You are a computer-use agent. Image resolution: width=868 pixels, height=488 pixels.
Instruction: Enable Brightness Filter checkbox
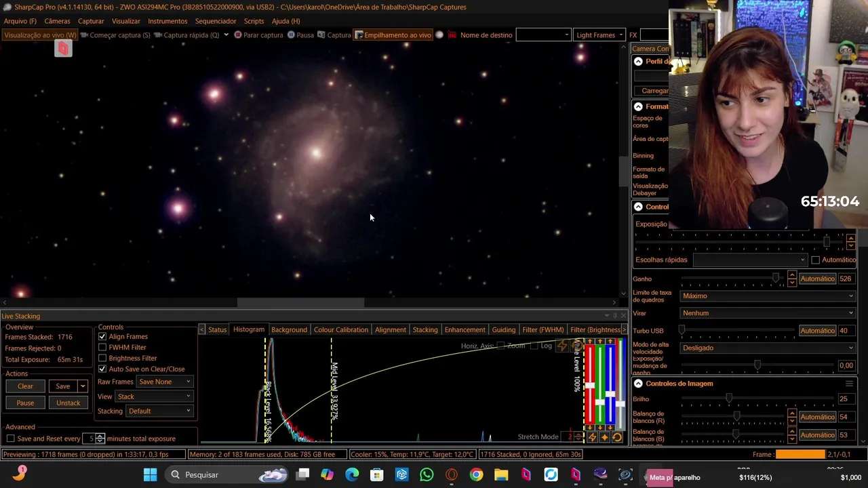tap(102, 358)
